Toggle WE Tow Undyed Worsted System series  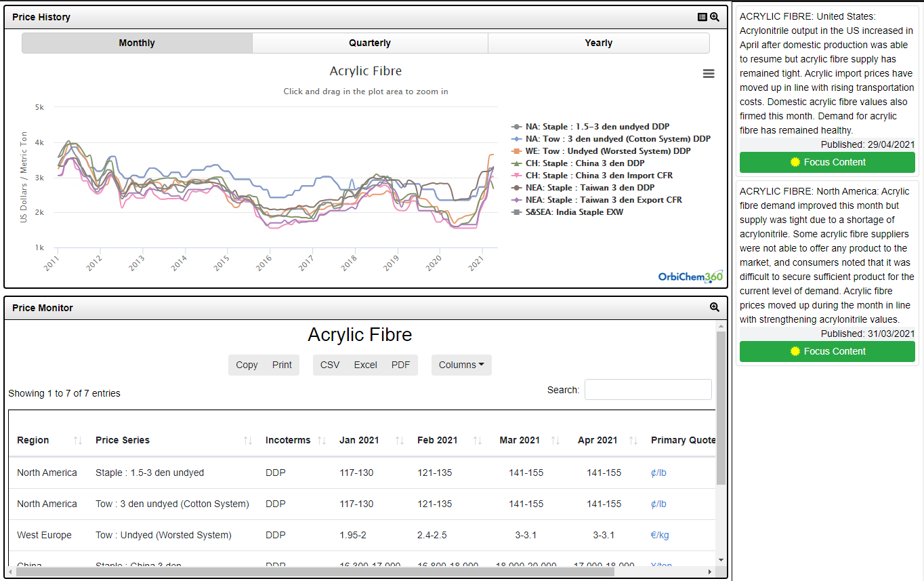[x=600, y=151]
